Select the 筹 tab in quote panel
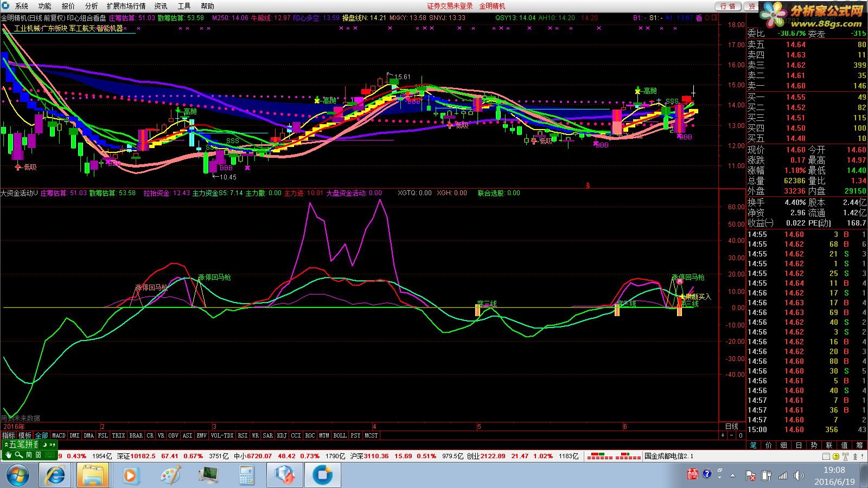The width and height of the screenshot is (868, 488). coord(859,445)
